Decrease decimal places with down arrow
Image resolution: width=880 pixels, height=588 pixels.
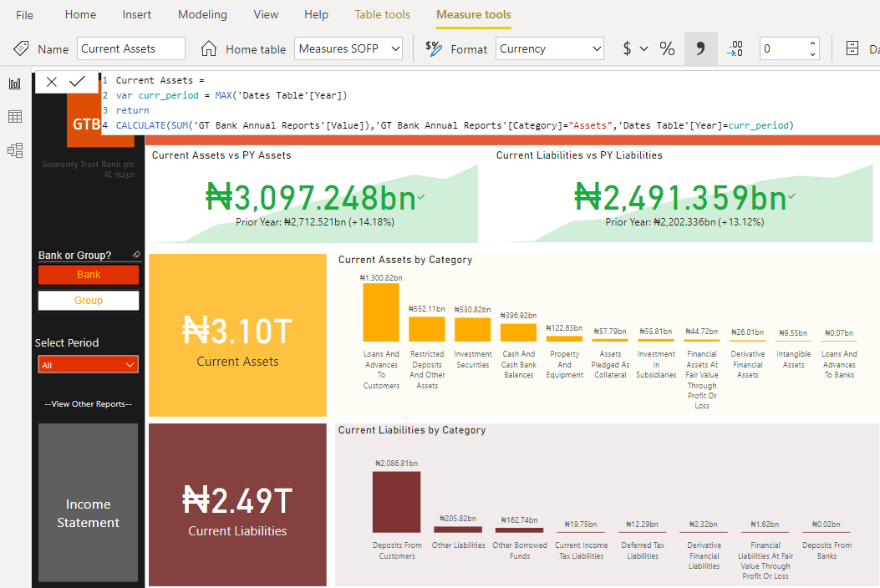(812, 54)
